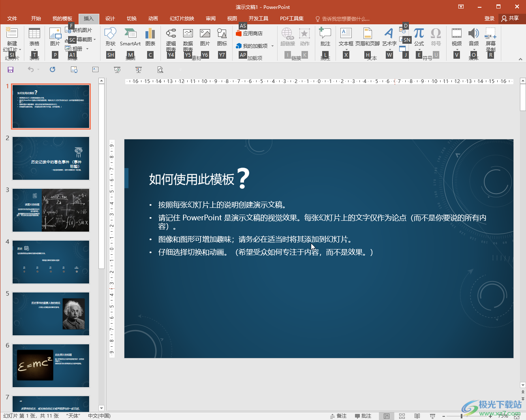Open 数据图表 data charts
The width and height of the screenshot is (526, 420).
(x=188, y=40)
